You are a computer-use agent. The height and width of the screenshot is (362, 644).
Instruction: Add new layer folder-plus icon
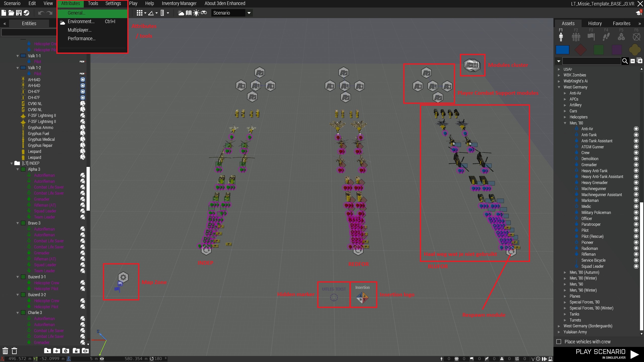(x=57, y=351)
